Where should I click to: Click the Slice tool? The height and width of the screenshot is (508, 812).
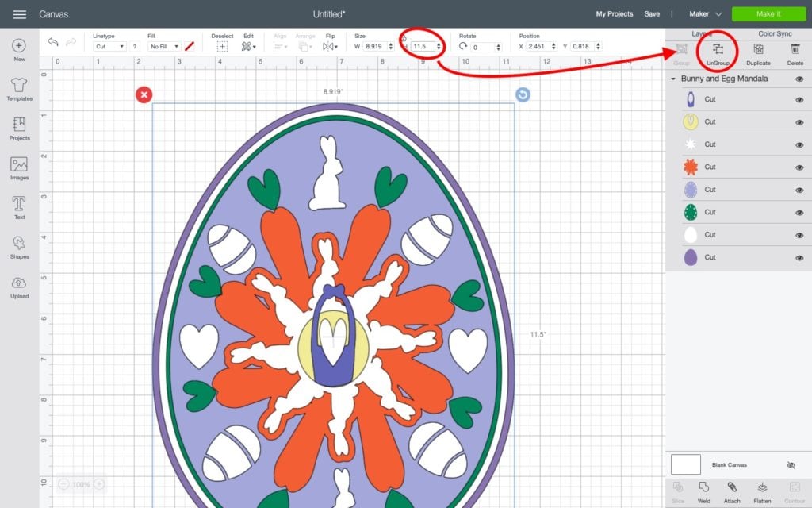[x=678, y=492]
